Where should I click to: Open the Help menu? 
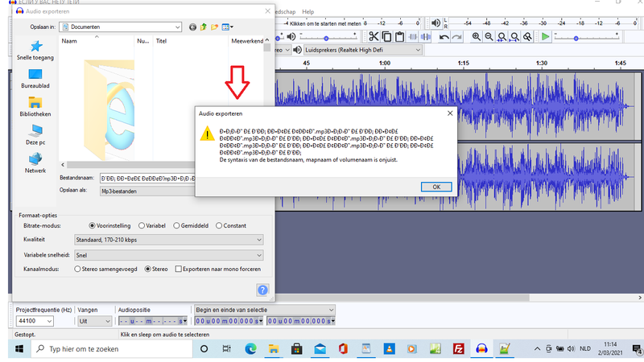(x=308, y=12)
